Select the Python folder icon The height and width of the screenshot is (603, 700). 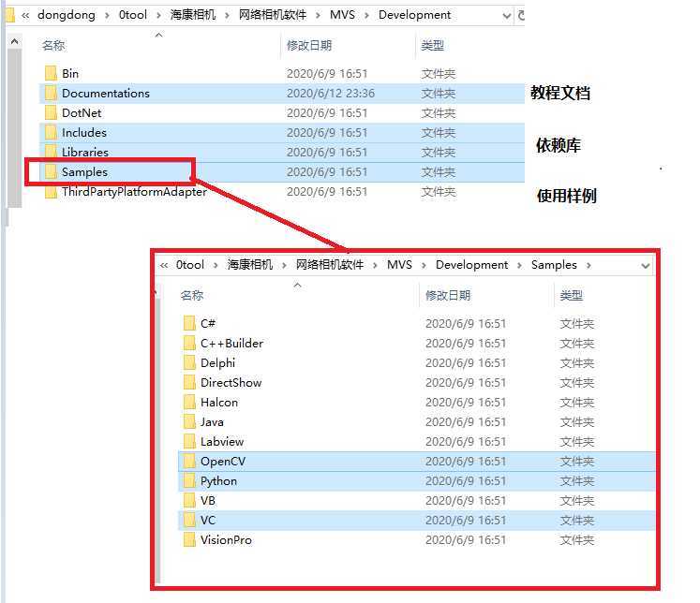point(189,480)
